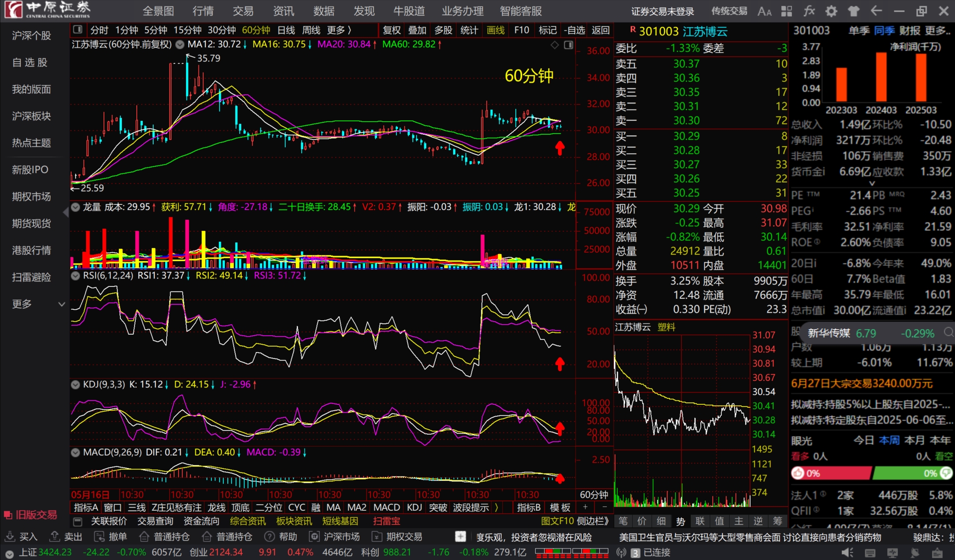Open the skin (shirt) theme icon
This screenshot has width=955, height=560.
coord(854,11)
